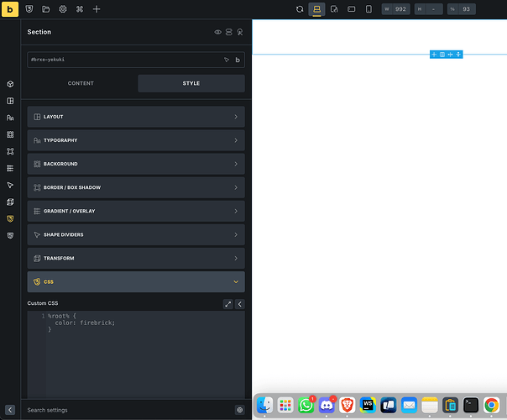Select the tablet portrait breakpoint icon

pyautogui.click(x=334, y=9)
